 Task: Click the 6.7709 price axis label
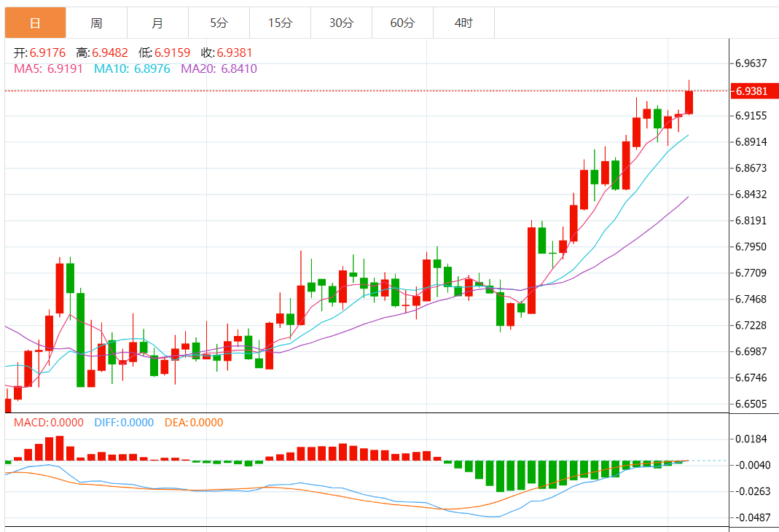(x=751, y=273)
